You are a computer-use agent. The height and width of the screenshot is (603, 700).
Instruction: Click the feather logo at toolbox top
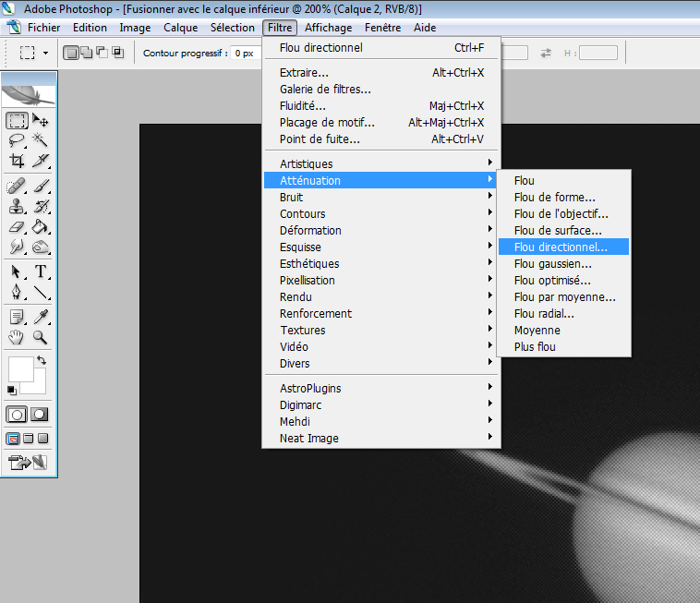[x=29, y=94]
